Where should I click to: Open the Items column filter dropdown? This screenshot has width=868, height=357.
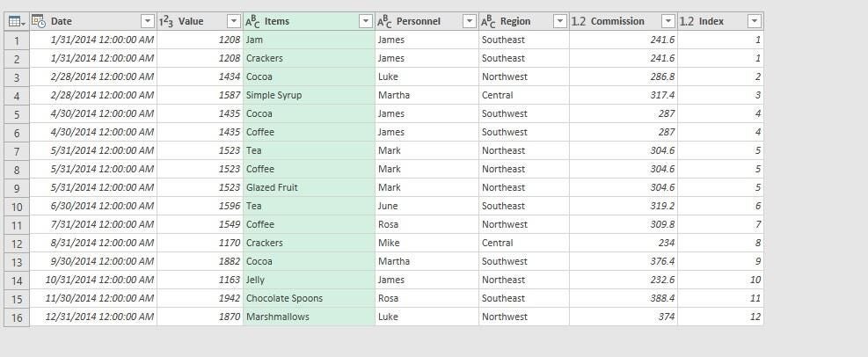[x=365, y=21]
